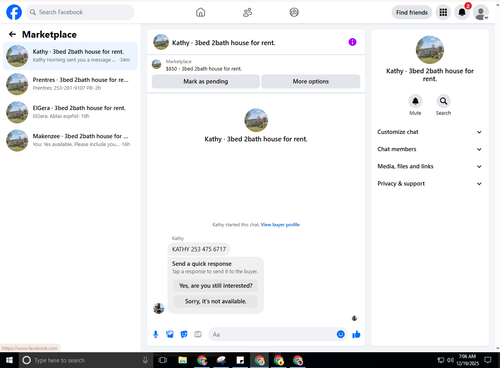The height and width of the screenshot is (368, 500).
Task: Search in conversation magnifier icon
Action: 443,101
